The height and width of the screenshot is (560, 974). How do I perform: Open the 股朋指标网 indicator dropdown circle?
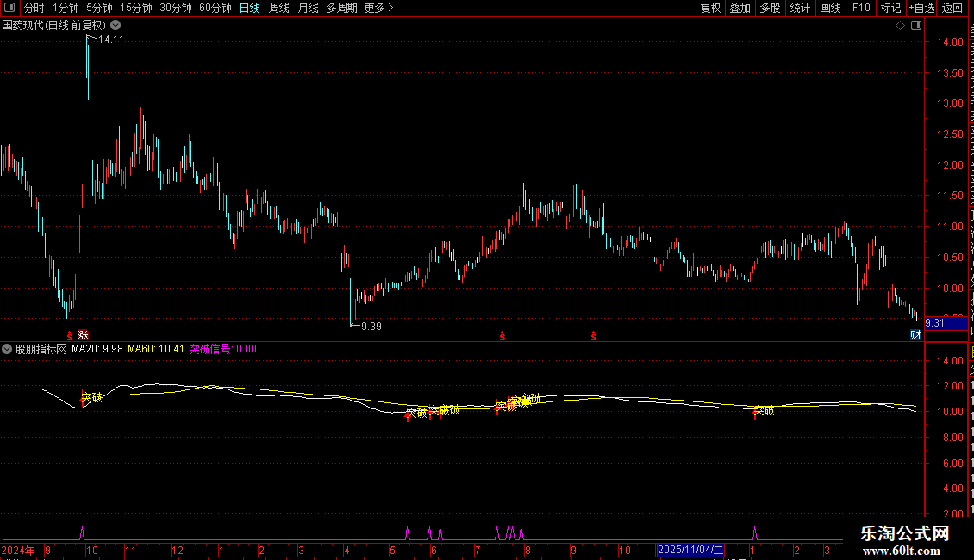coord(7,349)
